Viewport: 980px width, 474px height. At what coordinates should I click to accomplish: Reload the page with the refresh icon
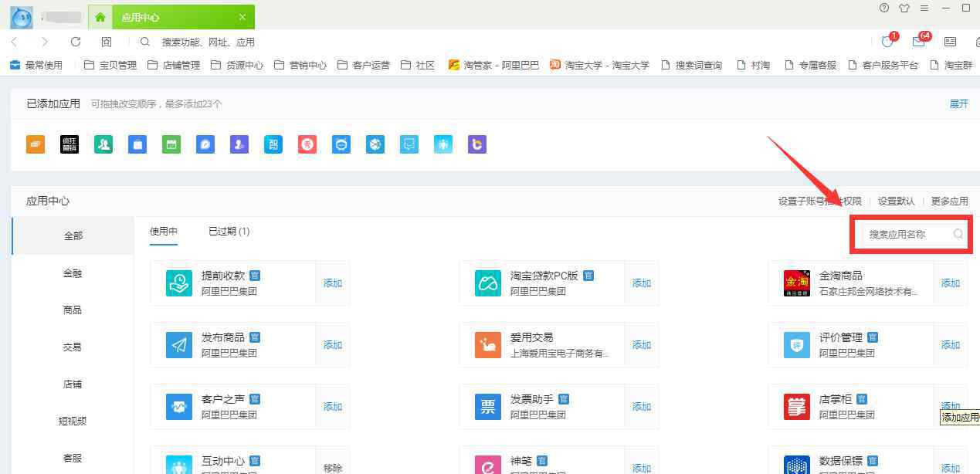point(76,42)
